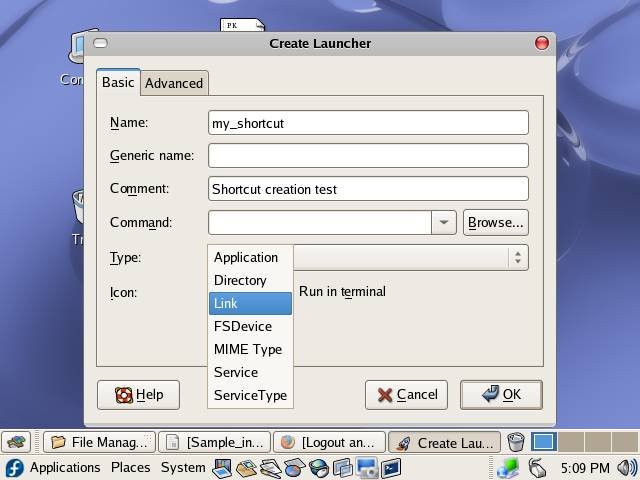
Task: Choose Application from the Type list
Action: (246, 257)
